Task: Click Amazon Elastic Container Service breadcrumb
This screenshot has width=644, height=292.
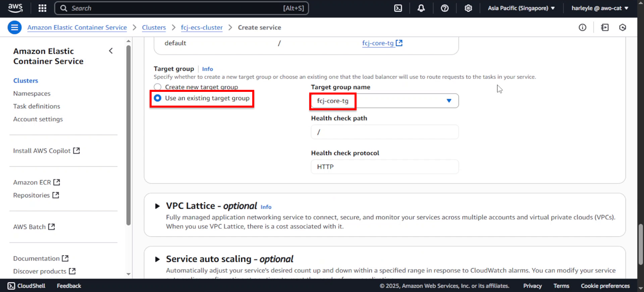Action: [77, 27]
